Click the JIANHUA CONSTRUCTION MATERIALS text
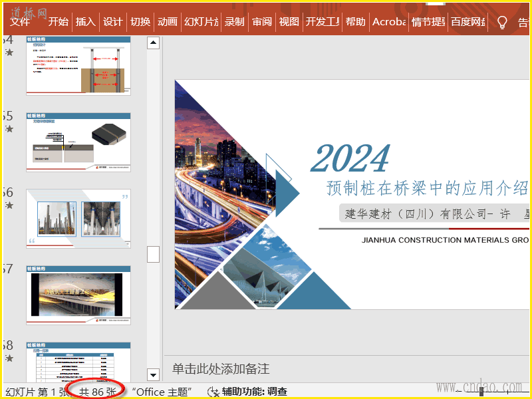The image size is (532, 399). tap(445, 240)
